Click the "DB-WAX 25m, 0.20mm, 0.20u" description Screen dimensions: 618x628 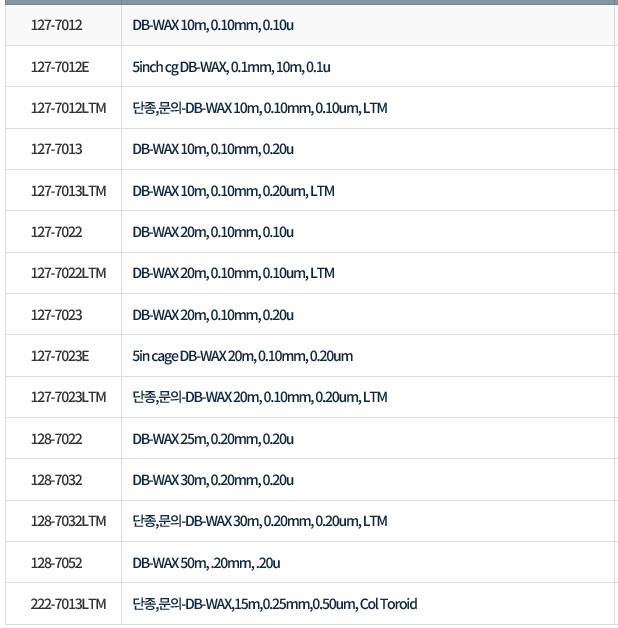coord(213,439)
